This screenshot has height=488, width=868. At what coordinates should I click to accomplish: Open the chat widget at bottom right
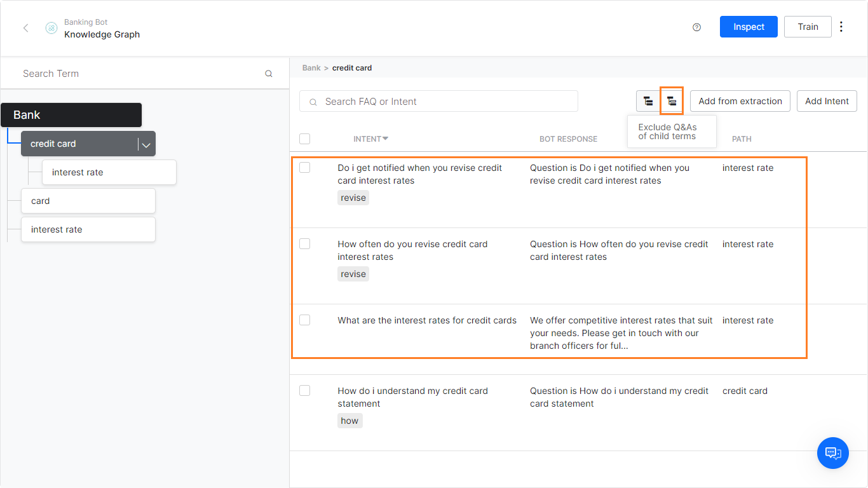(x=833, y=453)
